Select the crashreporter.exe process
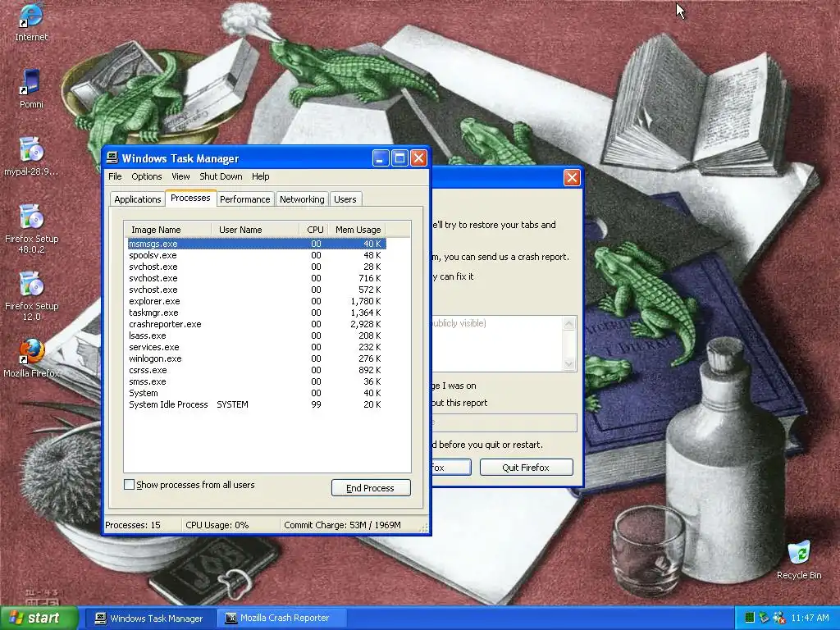The width and height of the screenshot is (840, 630). 256,324
